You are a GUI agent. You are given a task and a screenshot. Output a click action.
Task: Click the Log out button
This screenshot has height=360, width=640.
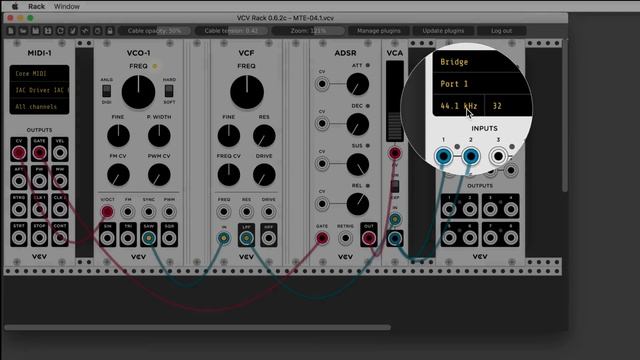coord(501,31)
